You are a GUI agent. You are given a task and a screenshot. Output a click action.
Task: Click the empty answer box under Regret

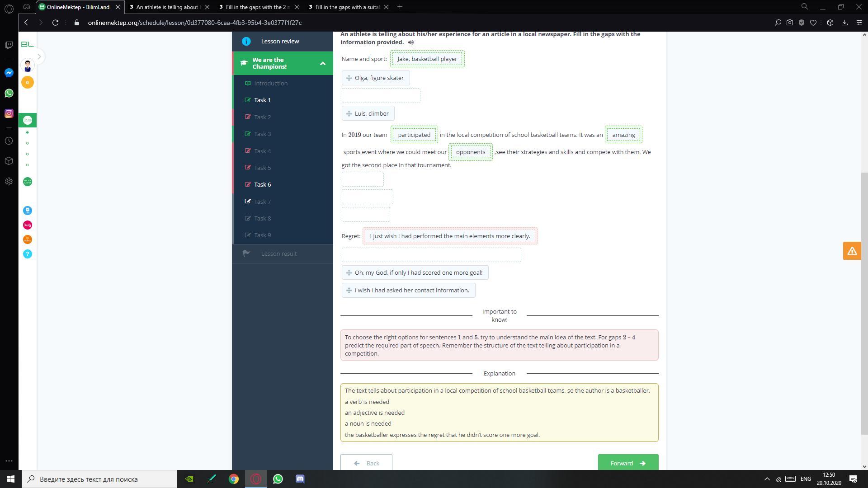click(431, 255)
